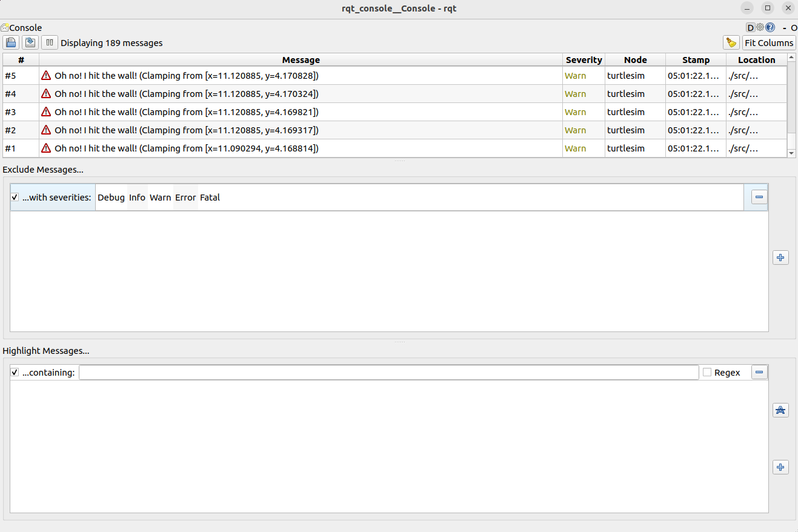Click the dash button beside the help icon
Image resolution: width=798 pixels, height=532 pixels.
785,28
